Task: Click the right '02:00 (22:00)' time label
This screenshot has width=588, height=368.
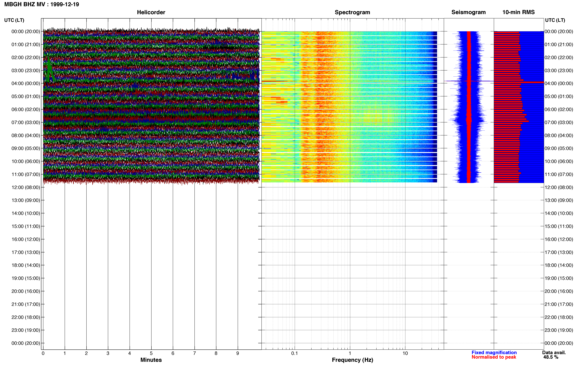Action: coord(559,57)
